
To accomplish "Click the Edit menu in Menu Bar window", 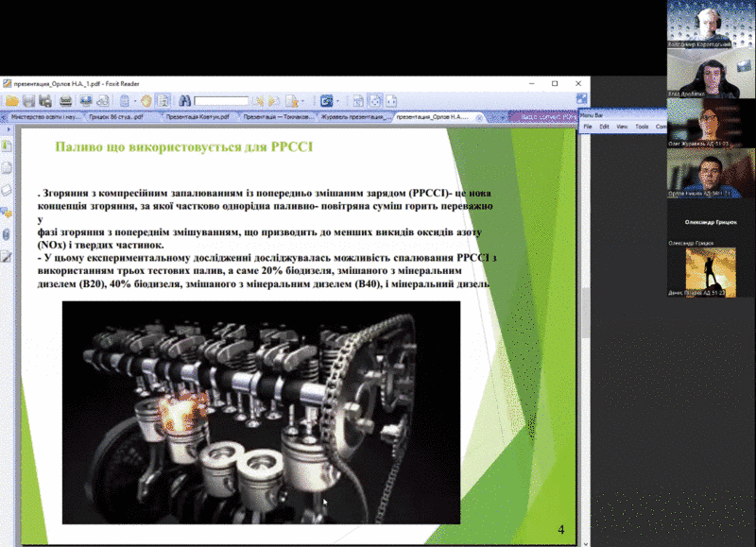I will (604, 127).
